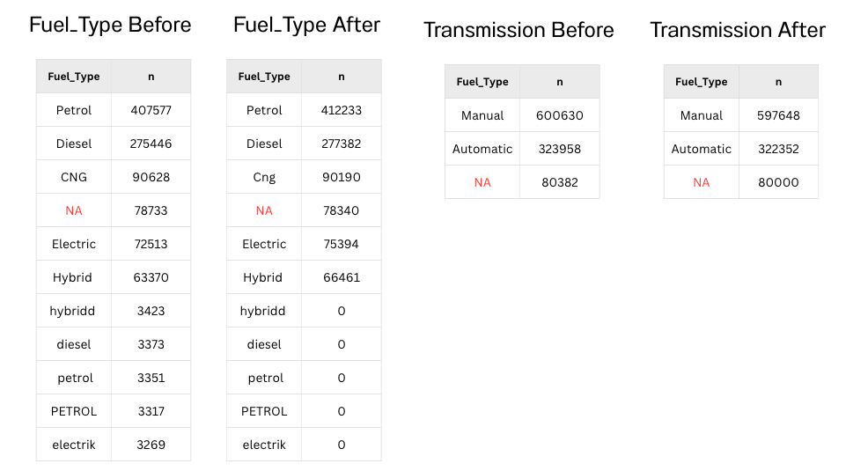Click the Petrol count 407577 cell

(x=151, y=110)
